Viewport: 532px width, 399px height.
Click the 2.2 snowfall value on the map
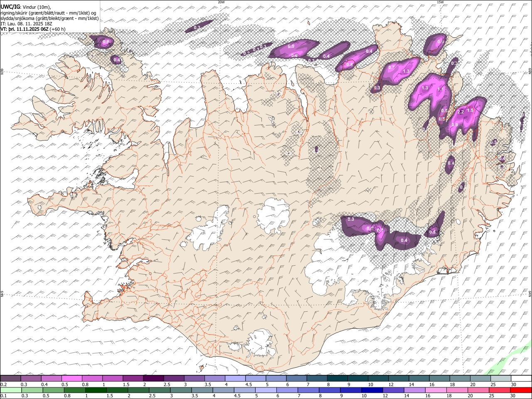(x=460, y=112)
